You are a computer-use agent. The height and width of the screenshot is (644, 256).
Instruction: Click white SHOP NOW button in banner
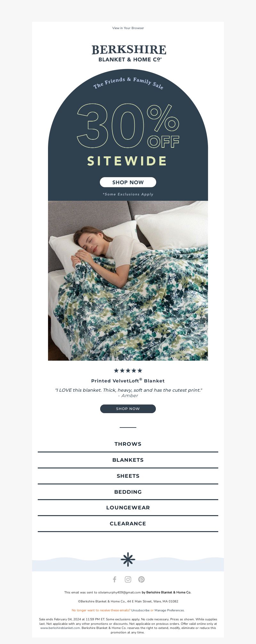[128, 182]
